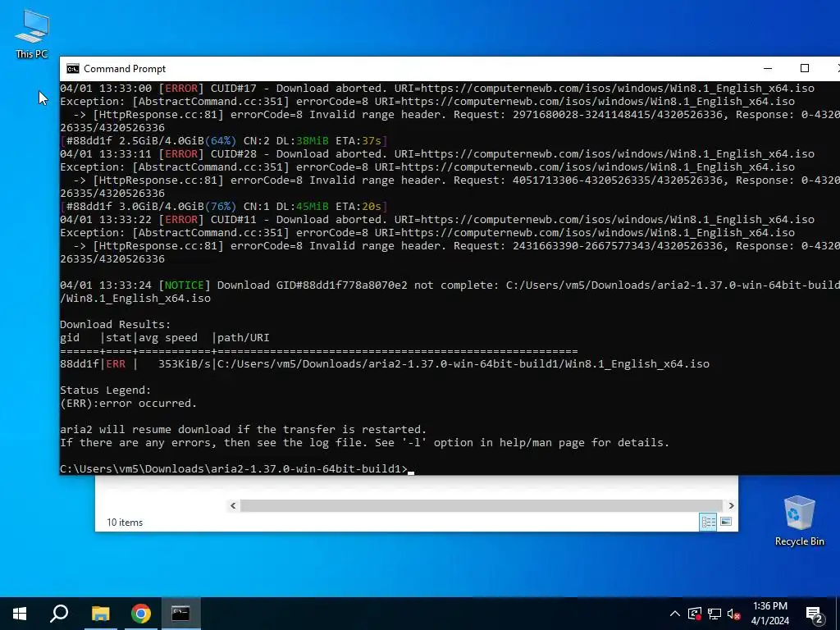Click the Command Prompt title bar icon
The height and width of the screenshot is (630, 840).
(73, 69)
